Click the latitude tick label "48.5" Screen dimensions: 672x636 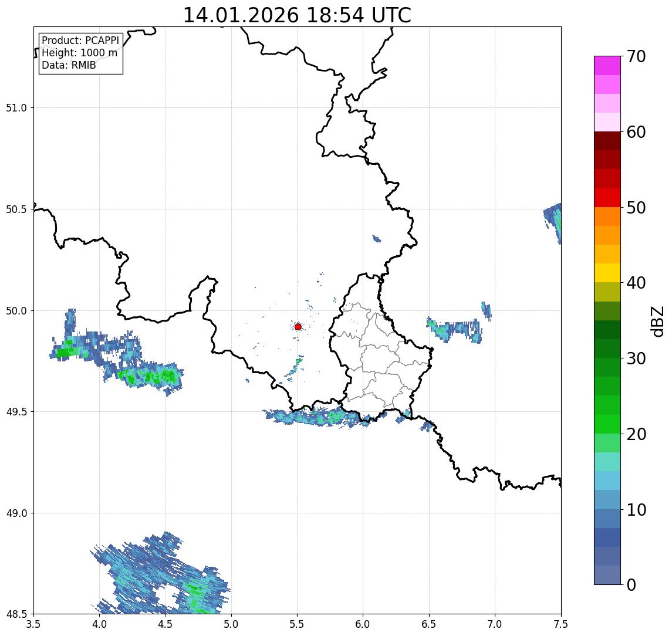[x=16, y=614]
